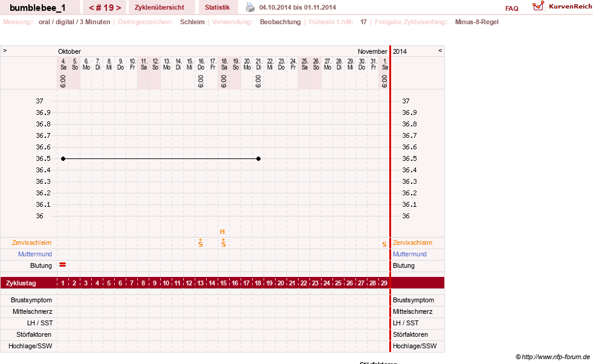Click the November month header
593x364 pixels.
(x=372, y=51)
